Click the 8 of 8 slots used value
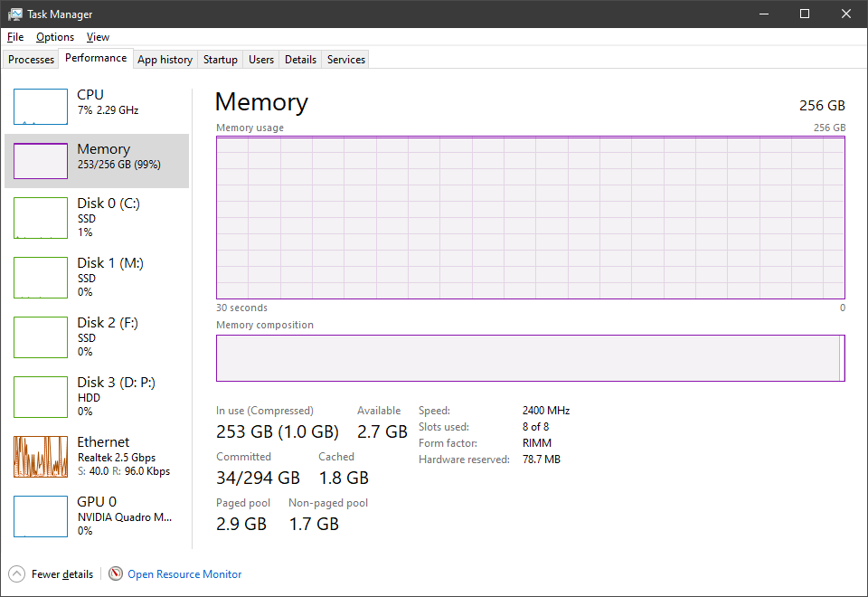This screenshot has width=868, height=597. [536, 426]
